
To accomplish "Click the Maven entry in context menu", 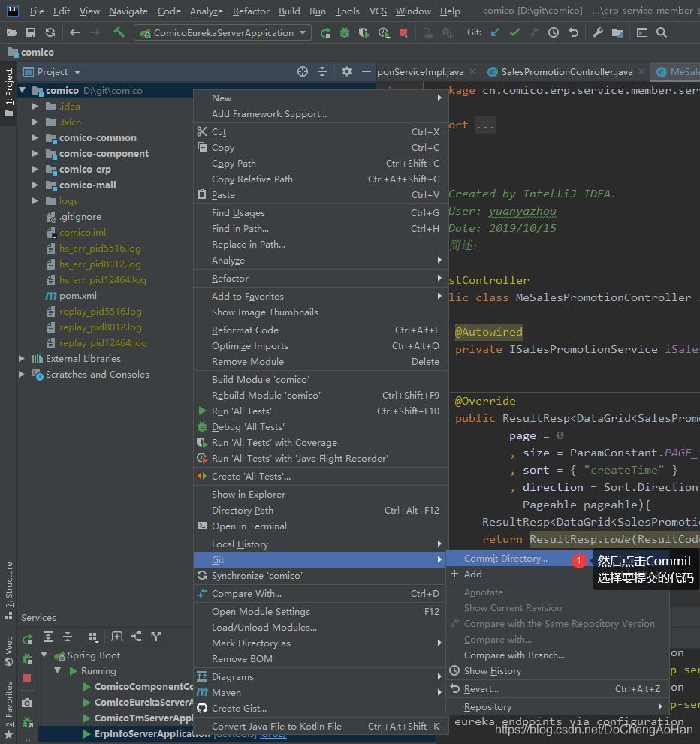I will click(321, 693).
